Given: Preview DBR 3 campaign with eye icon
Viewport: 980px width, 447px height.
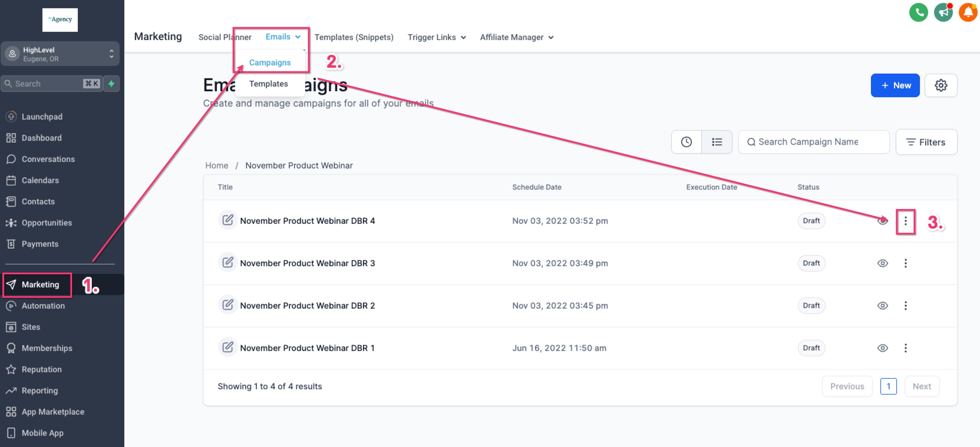Looking at the screenshot, I should tap(882, 263).
